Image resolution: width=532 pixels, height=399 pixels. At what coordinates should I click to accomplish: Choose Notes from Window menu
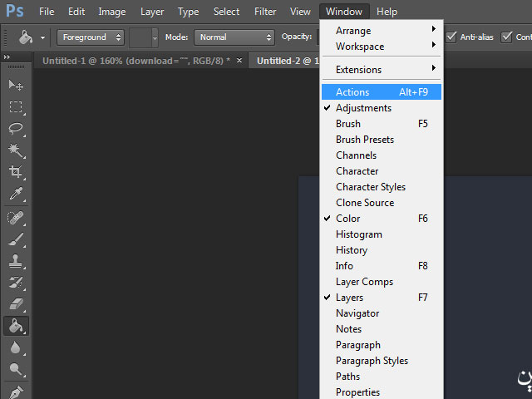(382, 329)
